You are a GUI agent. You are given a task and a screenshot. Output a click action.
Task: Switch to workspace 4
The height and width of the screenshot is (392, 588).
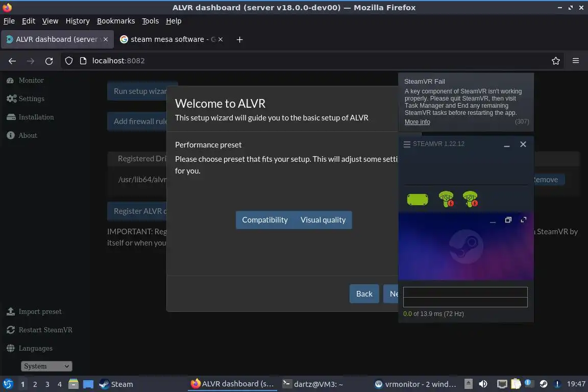pos(60,384)
